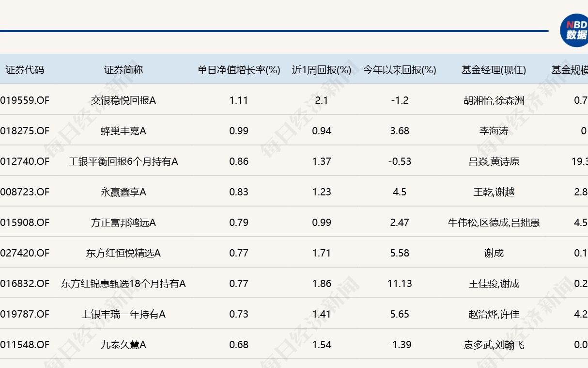Click manager names 胡湘怡,徐森洲
This screenshot has width=588, height=368.
494,100
